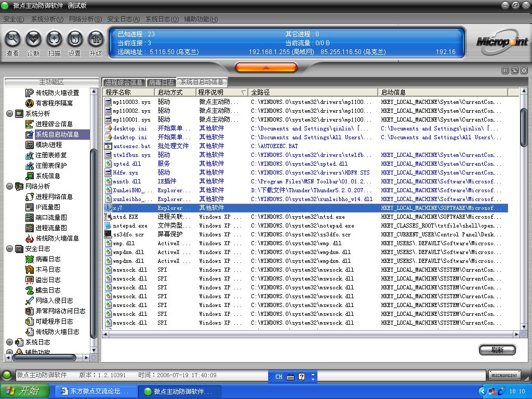Start the 扫描 scan toolbar icon
Screen dimensions: 532x399
pyautogui.click(x=54, y=38)
